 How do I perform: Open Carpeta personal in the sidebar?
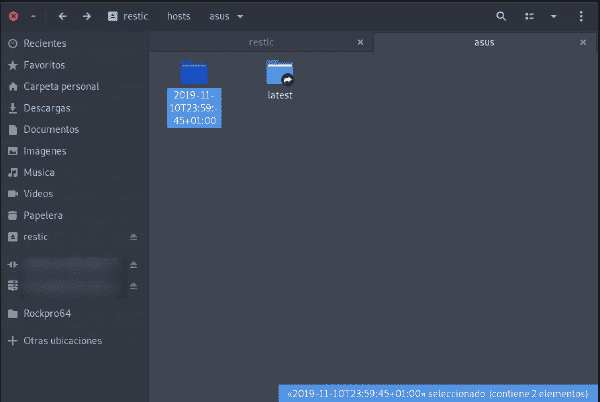(75, 86)
